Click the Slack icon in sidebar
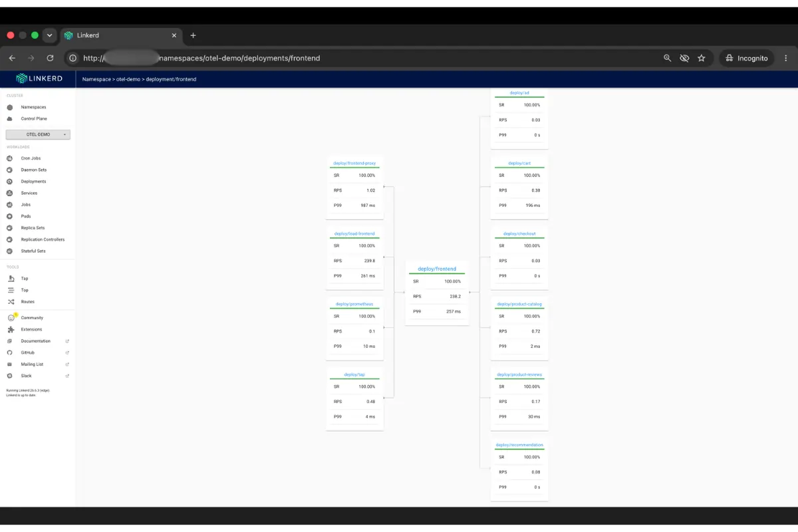This screenshot has height=532, width=798. pyautogui.click(x=10, y=376)
